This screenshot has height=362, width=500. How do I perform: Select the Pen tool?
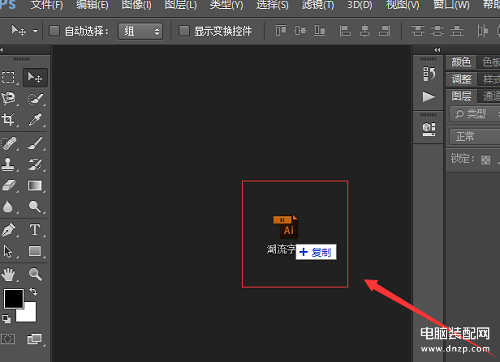tap(8, 230)
